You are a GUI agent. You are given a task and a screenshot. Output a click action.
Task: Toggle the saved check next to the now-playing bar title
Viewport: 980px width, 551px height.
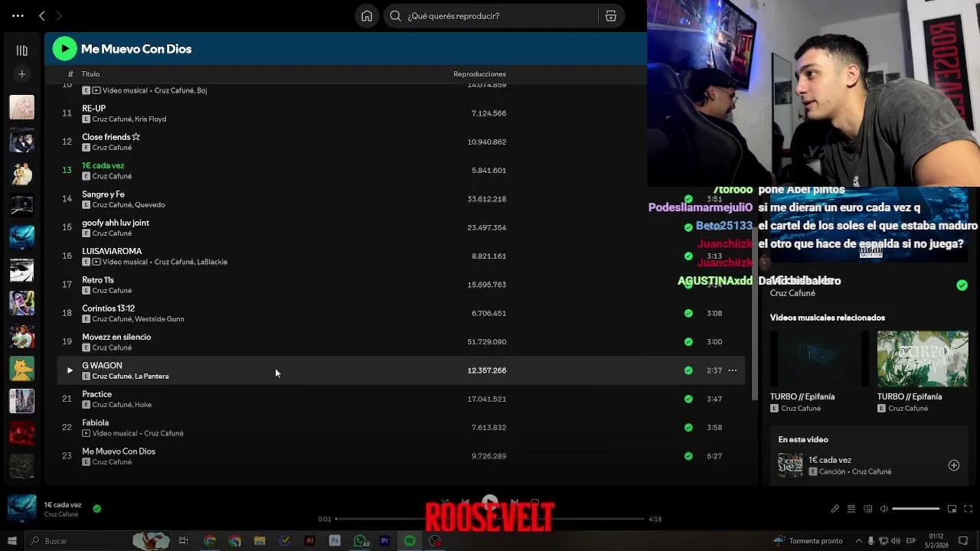[96, 508]
